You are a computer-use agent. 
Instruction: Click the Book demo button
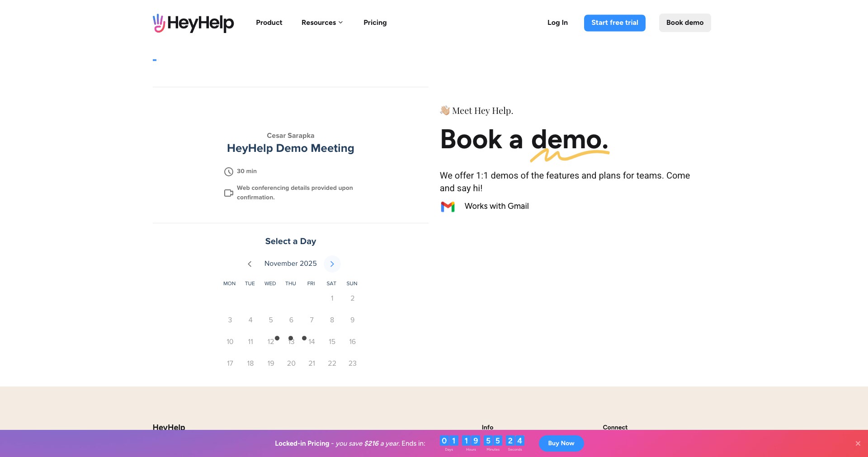coord(684,23)
